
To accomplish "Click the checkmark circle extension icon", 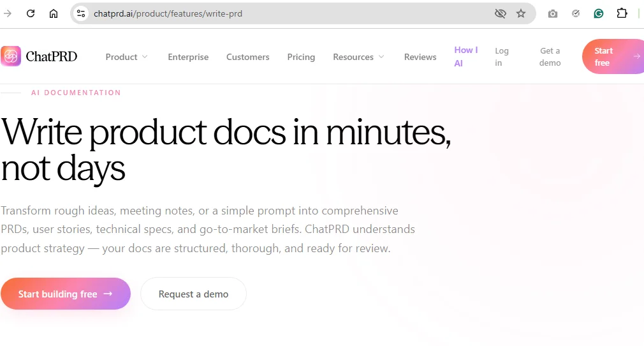I will (576, 13).
